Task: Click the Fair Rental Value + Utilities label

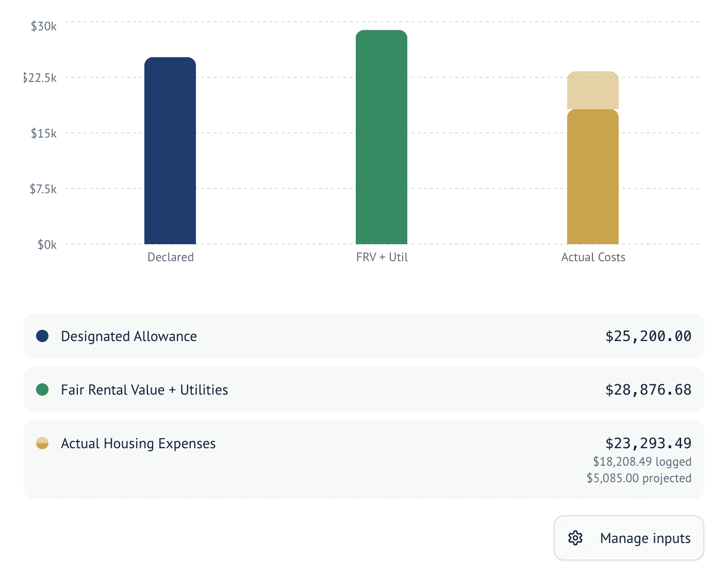Action: click(144, 390)
